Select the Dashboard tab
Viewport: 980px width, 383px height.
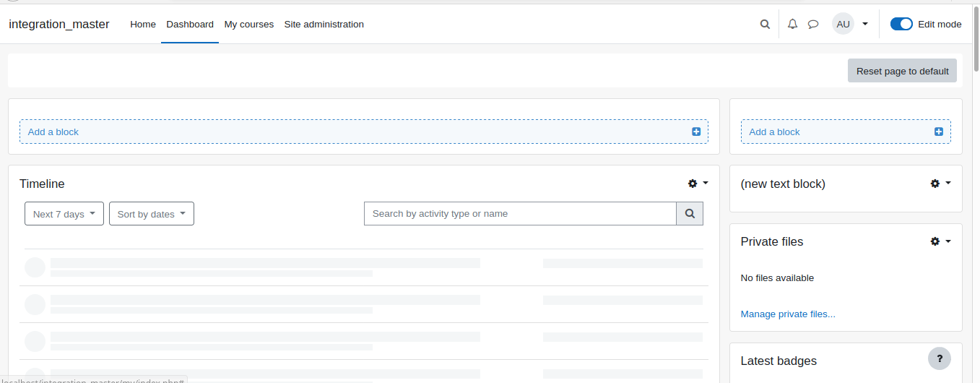click(x=190, y=24)
